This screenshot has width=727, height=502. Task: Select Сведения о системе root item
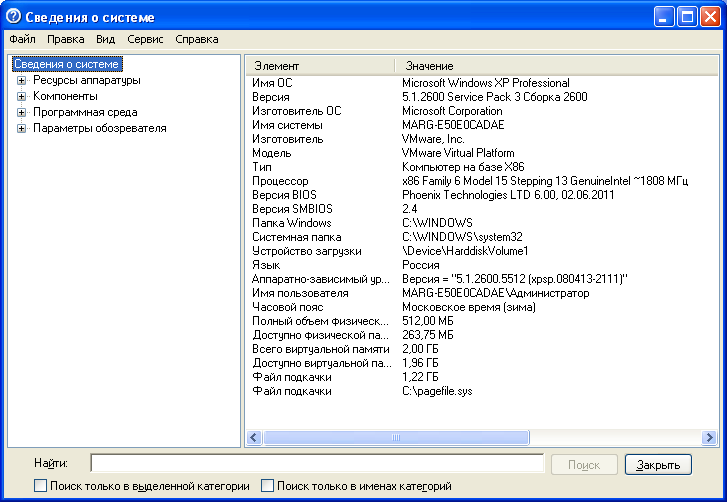click(x=66, y=64)
